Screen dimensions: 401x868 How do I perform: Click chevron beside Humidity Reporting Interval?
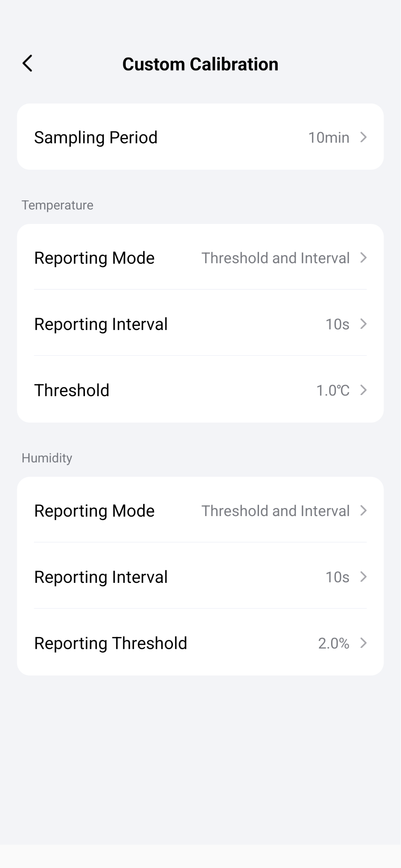pos(363,577)
